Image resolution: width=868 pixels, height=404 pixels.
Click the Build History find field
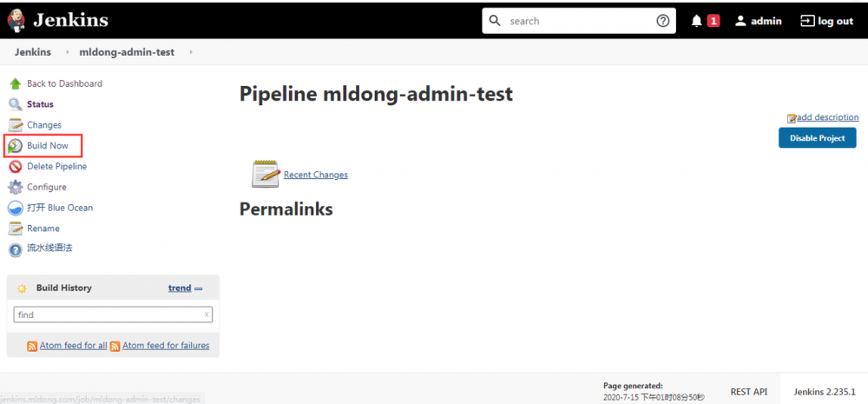(x=108, y=315)
